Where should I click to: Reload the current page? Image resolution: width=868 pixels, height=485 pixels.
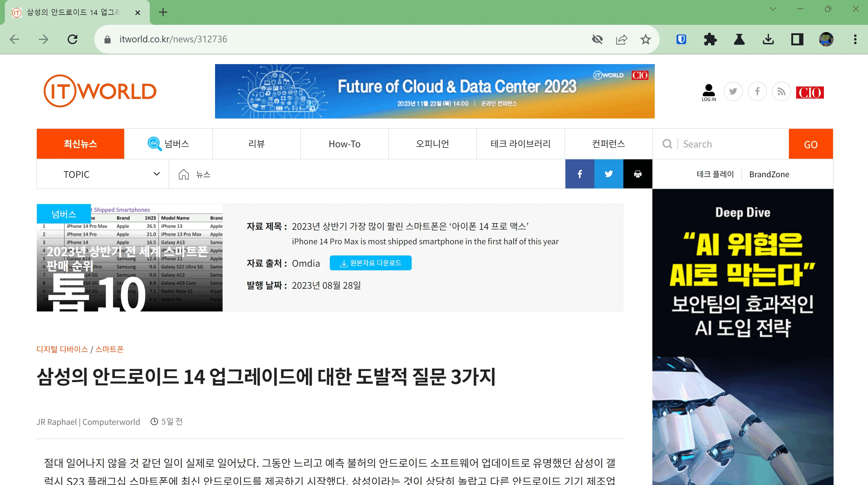pyautogui.click(x=72, y=39)
